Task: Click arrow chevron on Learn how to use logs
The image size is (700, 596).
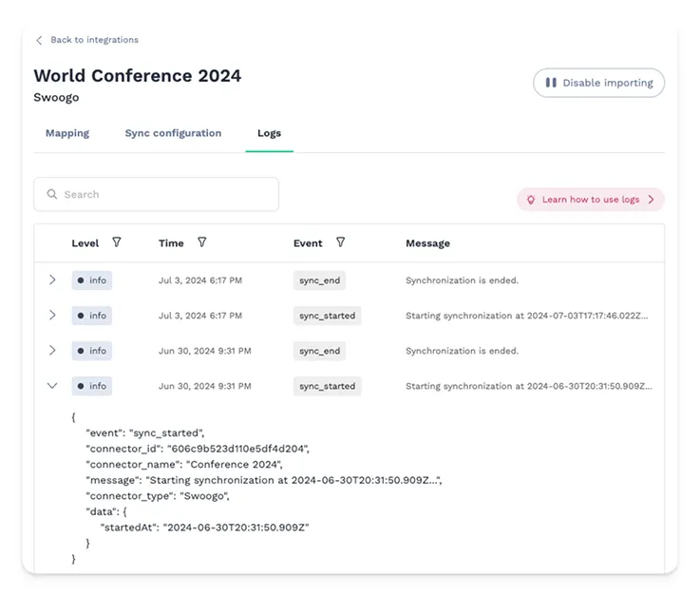Action: coord(651,200)
